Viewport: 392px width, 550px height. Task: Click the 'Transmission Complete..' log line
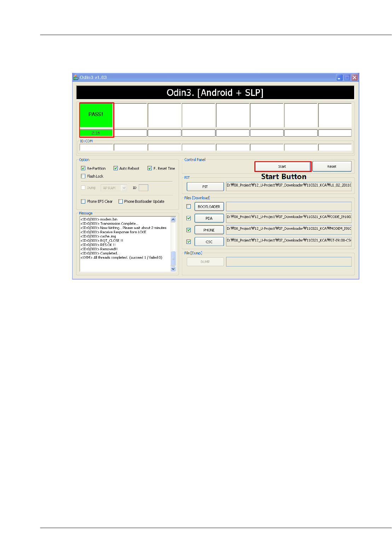tap(109, 224)
